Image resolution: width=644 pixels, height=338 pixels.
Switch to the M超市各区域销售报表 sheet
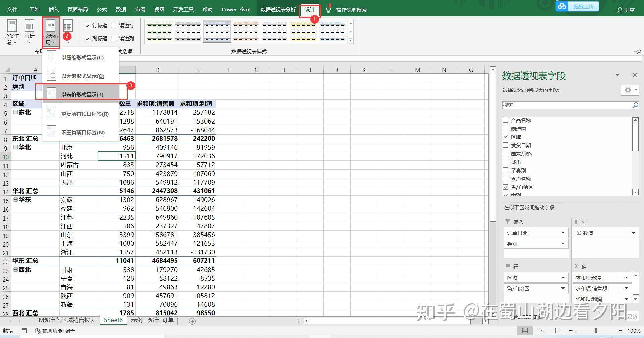[67, 320]
